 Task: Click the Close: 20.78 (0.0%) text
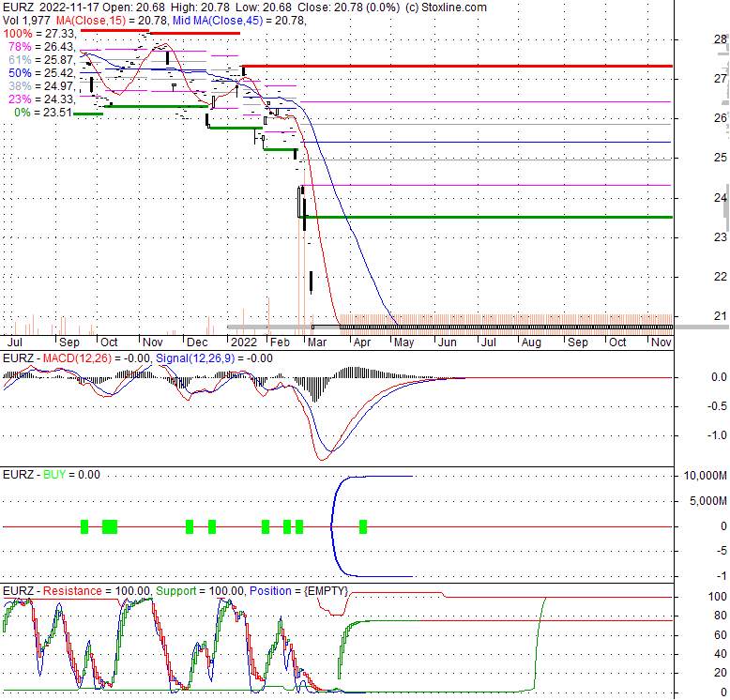pyautogui.click(x=348, y=8)
